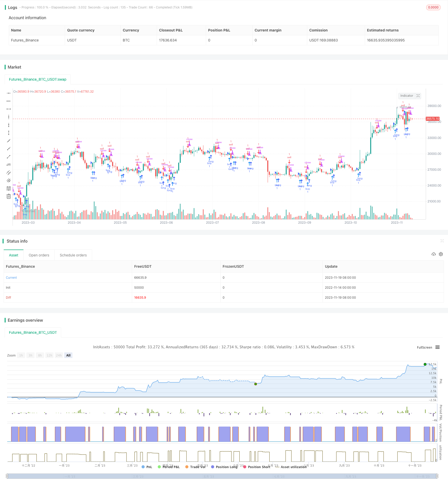448x486 pixels.
Task: Toggle the Position Short legend series
Action: [257, 467]
